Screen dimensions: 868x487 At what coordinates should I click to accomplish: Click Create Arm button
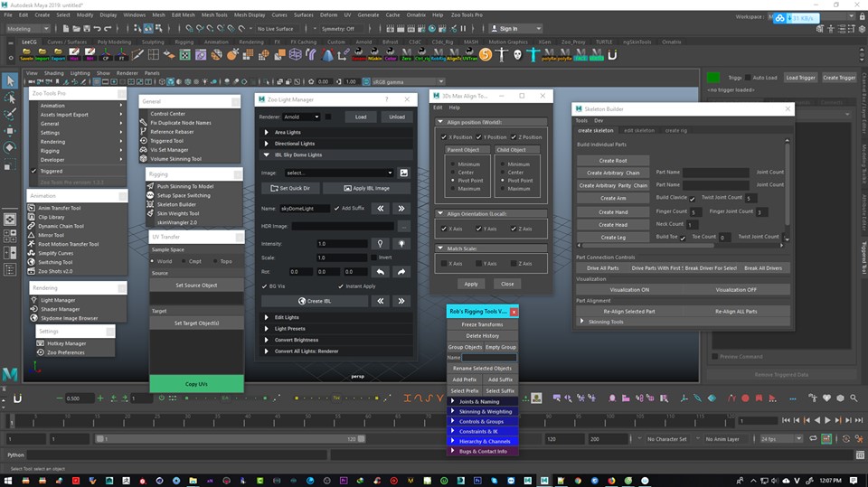click(x=613, y=198)
